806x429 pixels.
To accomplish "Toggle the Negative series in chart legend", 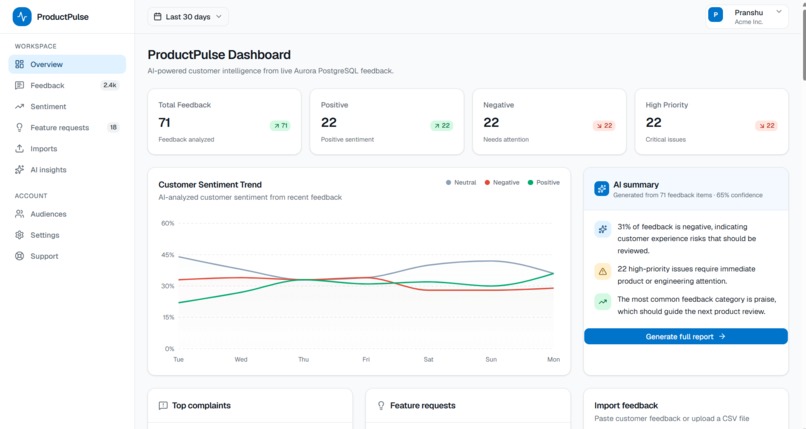I will (x=502, y=182).
